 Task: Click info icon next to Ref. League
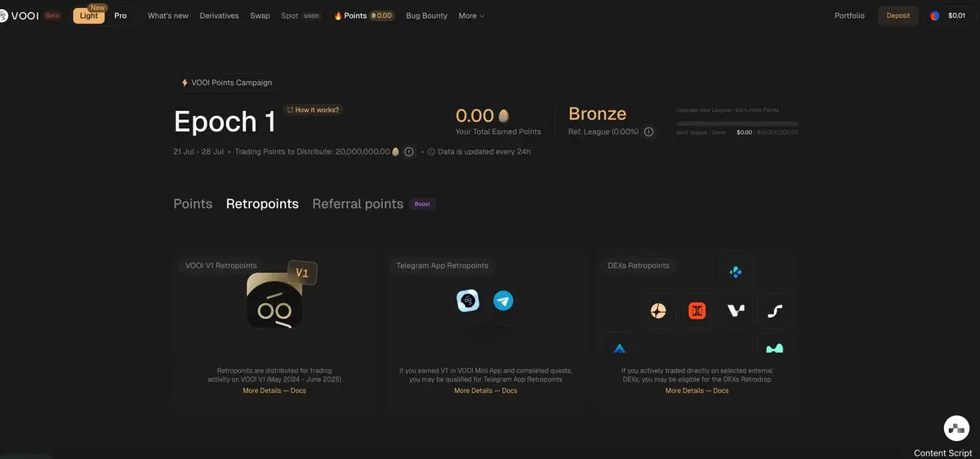pos(648,131)
